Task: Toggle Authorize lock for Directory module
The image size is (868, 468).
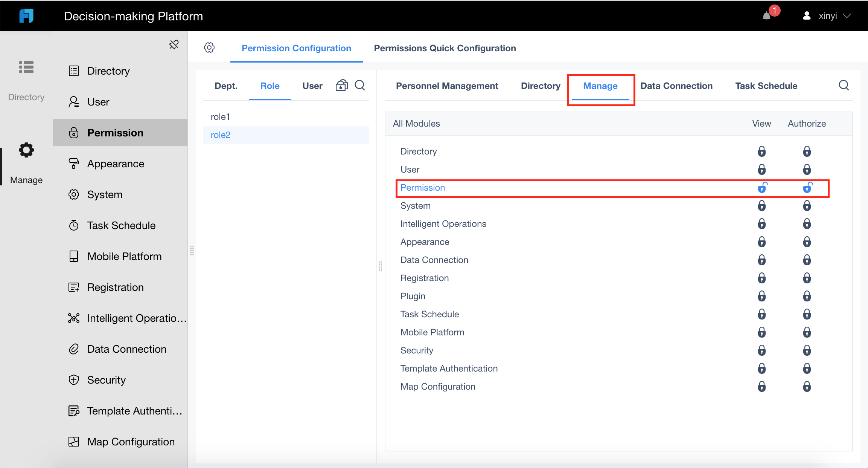Action: [807, 151]
